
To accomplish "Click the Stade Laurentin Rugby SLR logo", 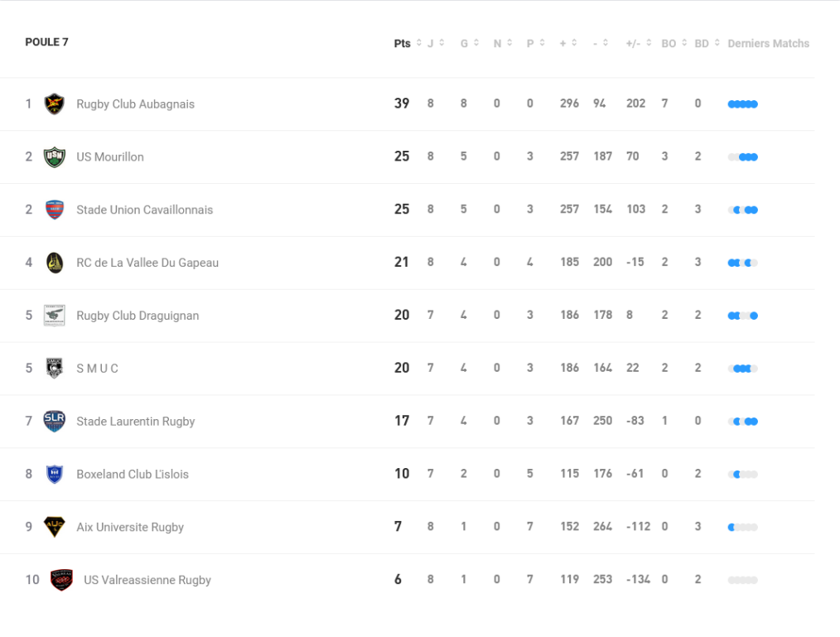I will (x=55, y=421).
